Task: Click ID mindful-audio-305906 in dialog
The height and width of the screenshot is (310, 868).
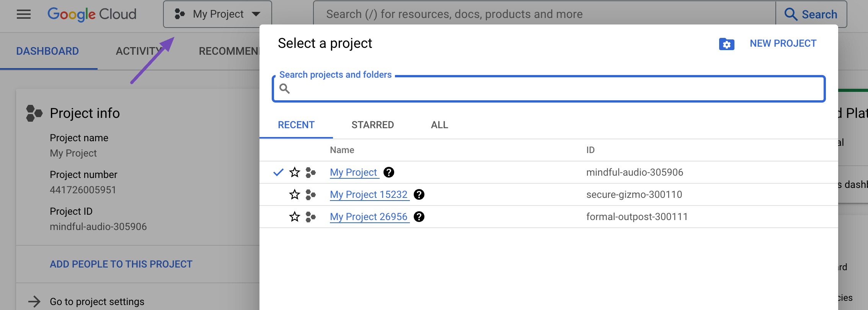Action: point(635,172)
